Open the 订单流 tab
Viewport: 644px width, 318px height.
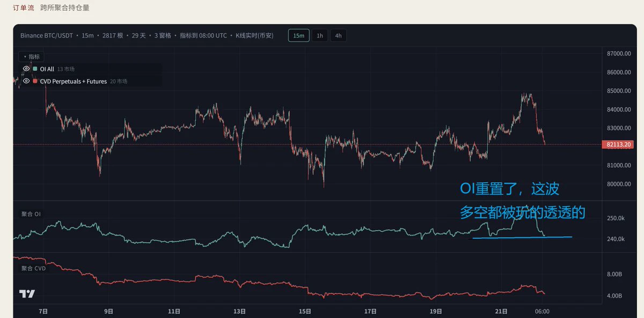pos(23,8)
